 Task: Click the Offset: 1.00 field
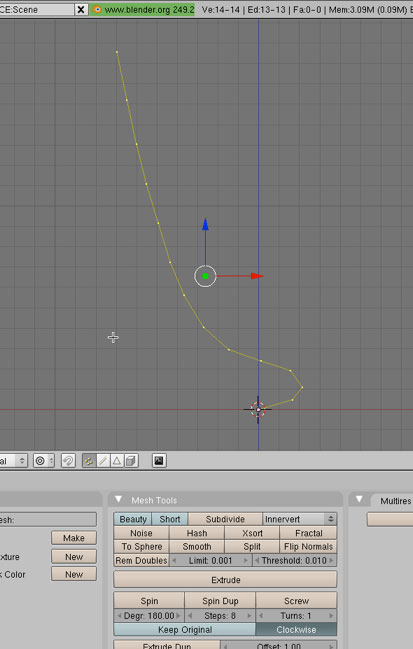click(x=279, y=645)
